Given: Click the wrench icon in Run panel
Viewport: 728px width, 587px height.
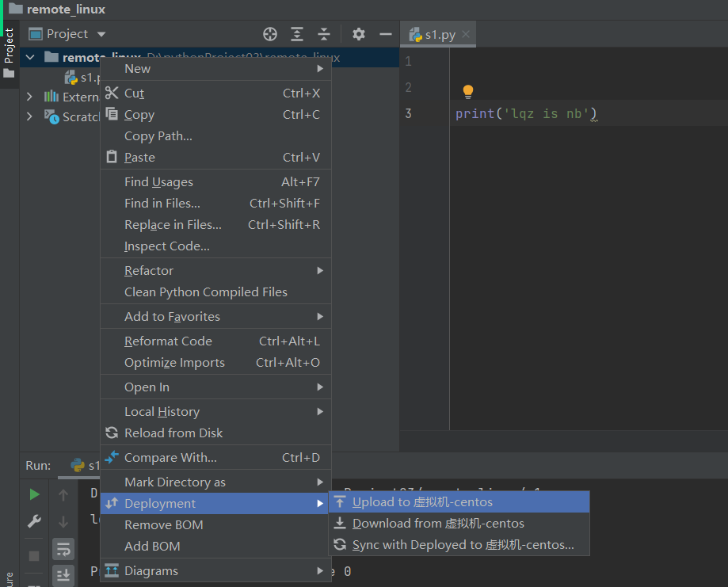Looking at the screenshot, I should coord(34,521).
